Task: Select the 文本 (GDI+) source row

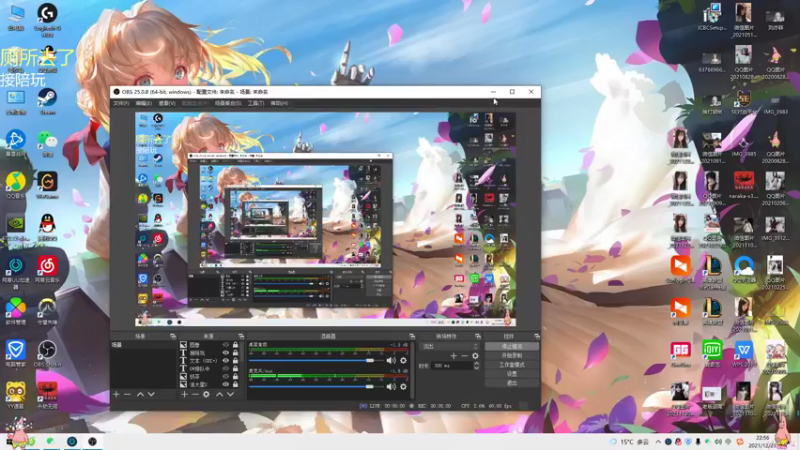Action: click(209, 361)
